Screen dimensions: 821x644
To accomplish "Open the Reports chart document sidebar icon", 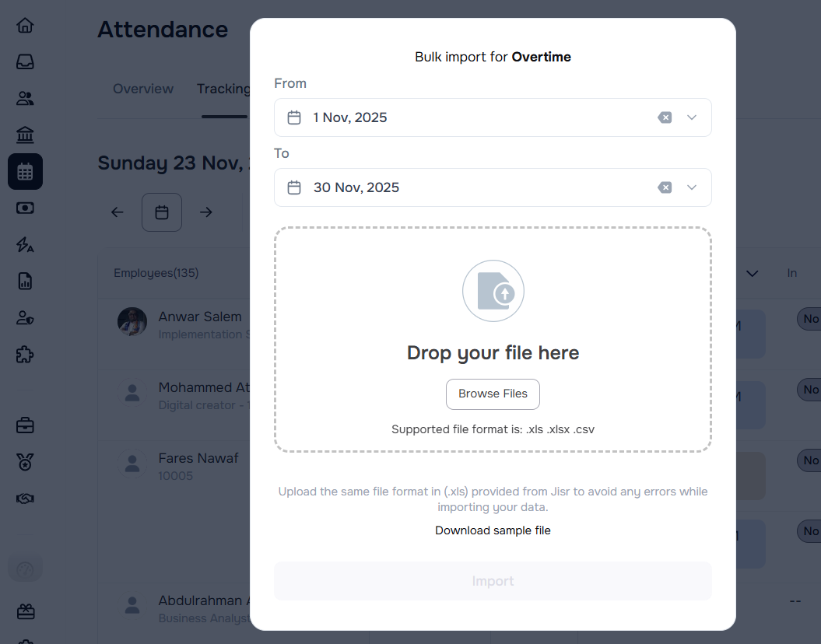I will [25, 281].
